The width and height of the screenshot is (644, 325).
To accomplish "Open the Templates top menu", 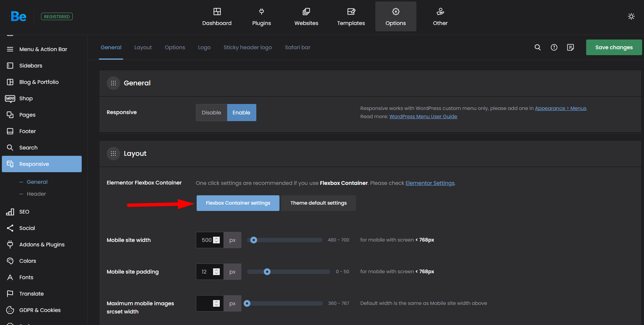I will [351, 16].
